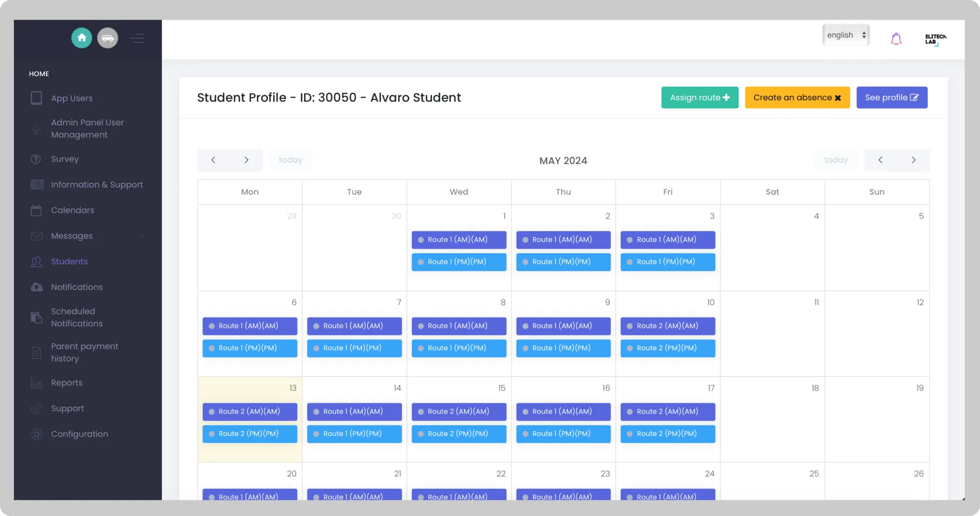Toggle the sidebar hamburger menu icon
The height and width of the screenshot is (516, 980).
coord(137,38)
